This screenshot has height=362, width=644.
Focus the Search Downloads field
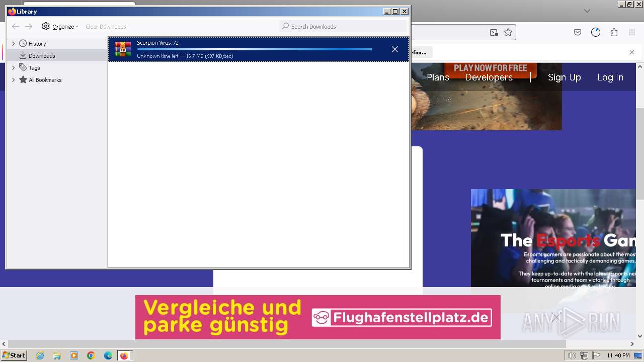click(x=343, y=26)
